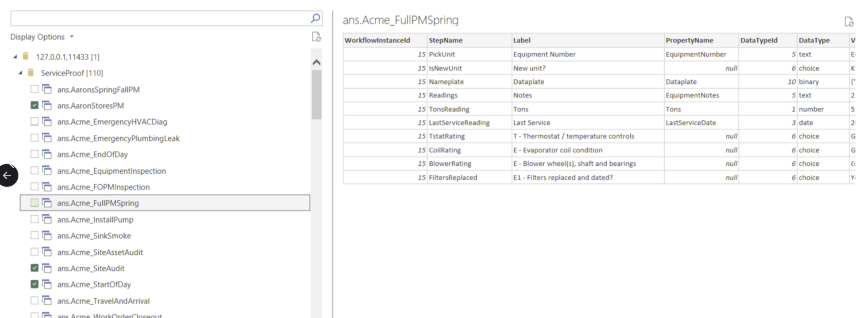
Task: Click the 'Dataplate' PropertyName cell
Action: tap(701, 82)
